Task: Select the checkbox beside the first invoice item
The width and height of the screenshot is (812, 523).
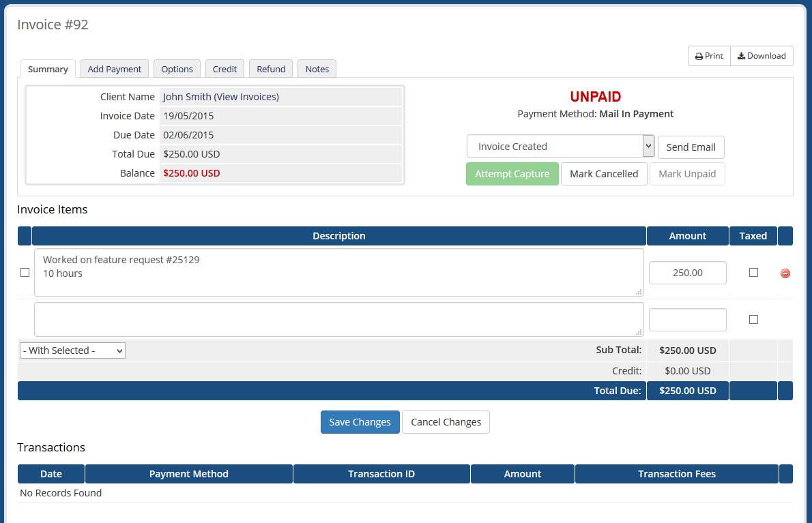Action: pos(25,272)
